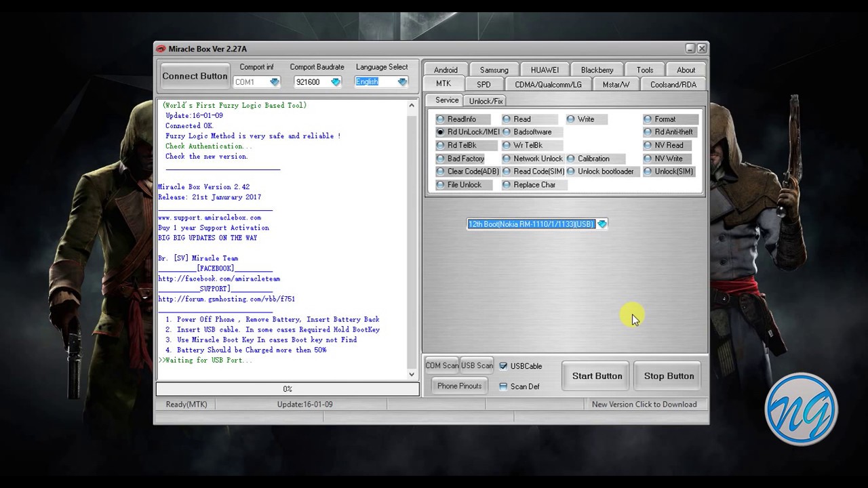The width and height of the screenshot is (868, 488).
Task: Choose the Rd TelBk option
Action: (x=441, y=145)
